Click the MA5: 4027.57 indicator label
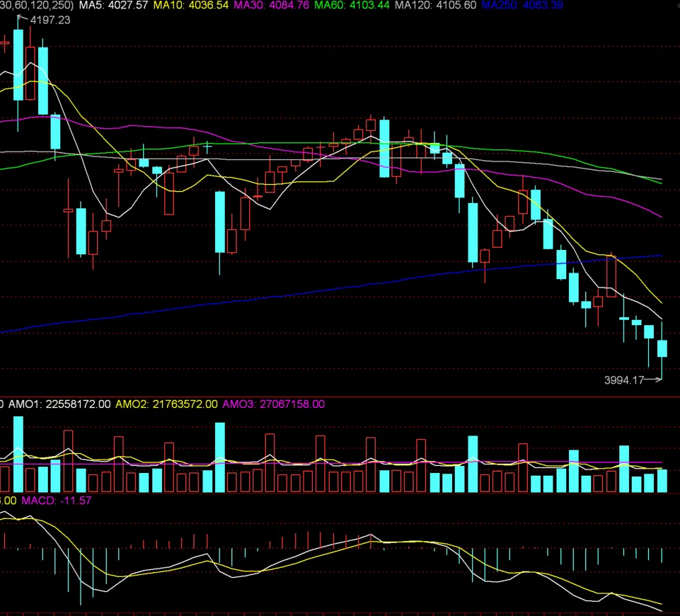Image resolution: width=680 pixels, height=616 pixels. coord(113,5)
